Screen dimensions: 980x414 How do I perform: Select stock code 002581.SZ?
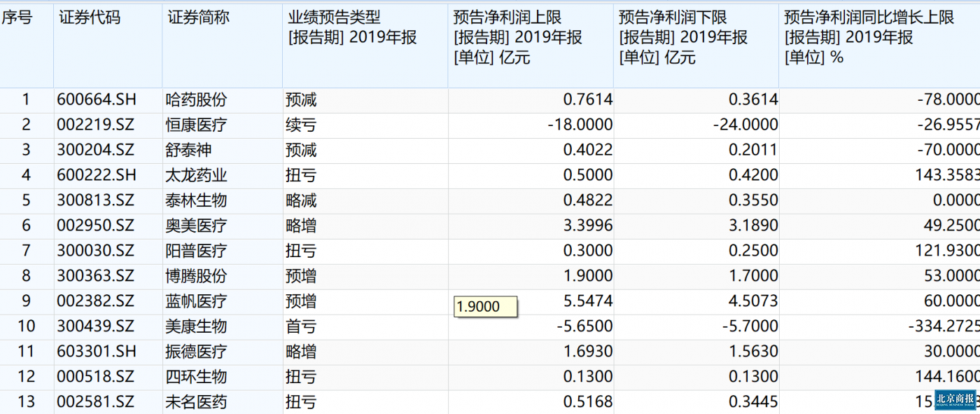[95, 403]
